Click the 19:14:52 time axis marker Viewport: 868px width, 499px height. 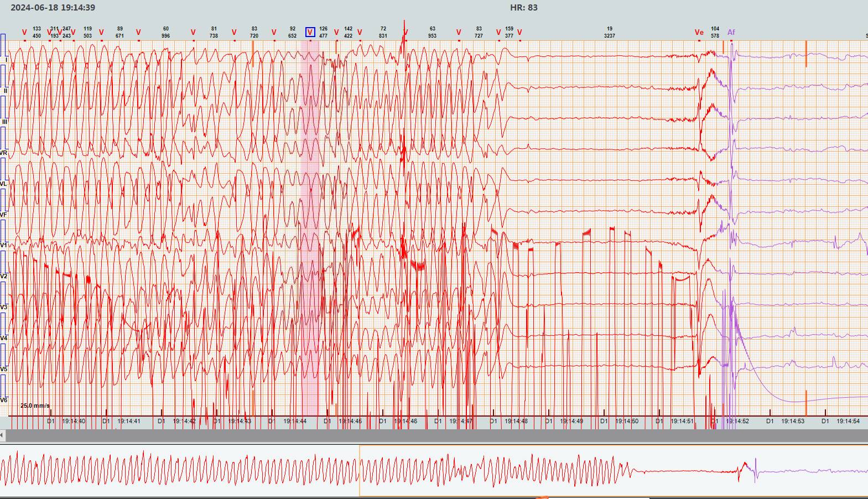(737, 421)
